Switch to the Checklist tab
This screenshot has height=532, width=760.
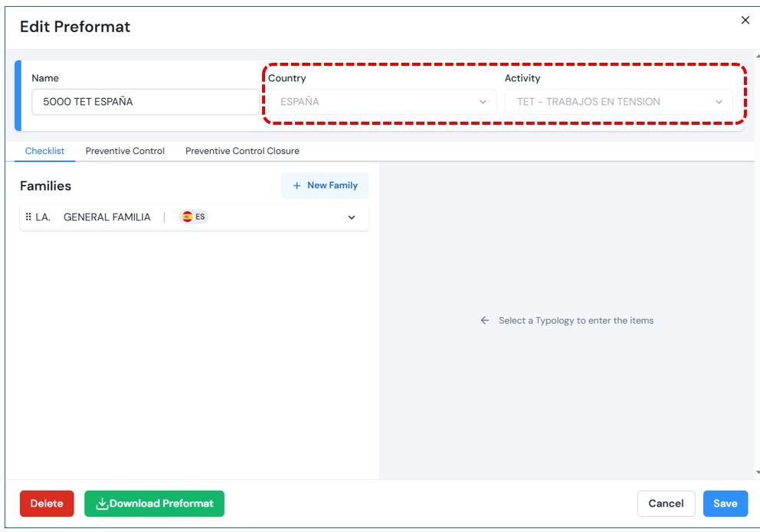(x=44, y=151)
